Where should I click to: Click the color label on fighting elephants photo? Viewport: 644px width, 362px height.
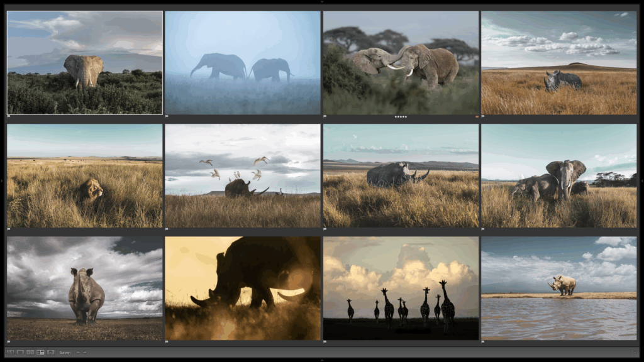477,116
